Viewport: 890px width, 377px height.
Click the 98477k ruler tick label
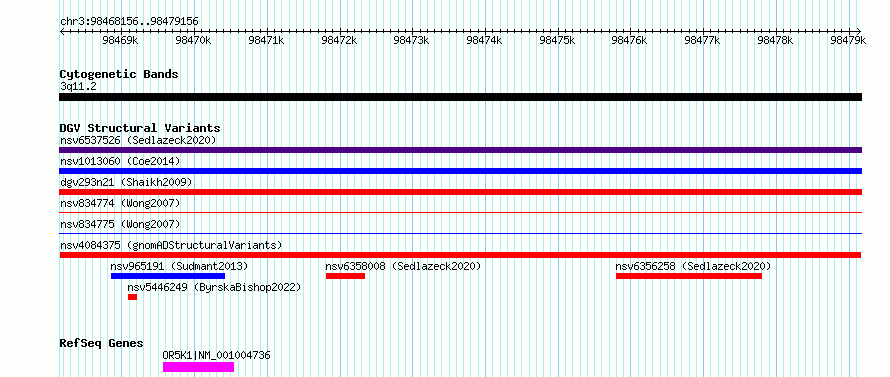(703, 40)
